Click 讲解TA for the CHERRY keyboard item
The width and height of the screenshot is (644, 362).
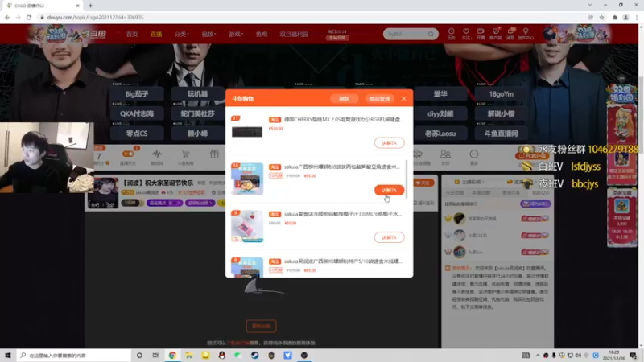pyautogui.click(x=389, y=143)
